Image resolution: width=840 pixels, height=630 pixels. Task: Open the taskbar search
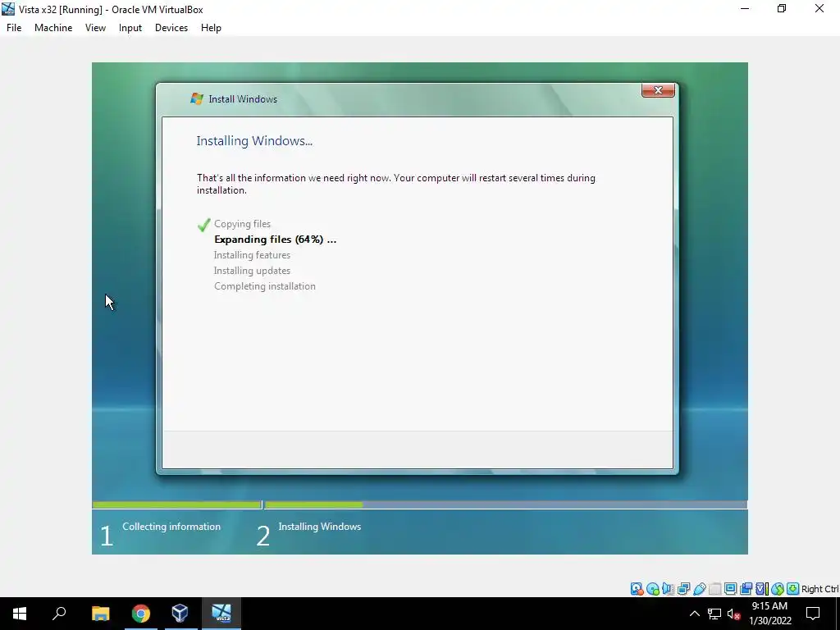click(59, 614)
